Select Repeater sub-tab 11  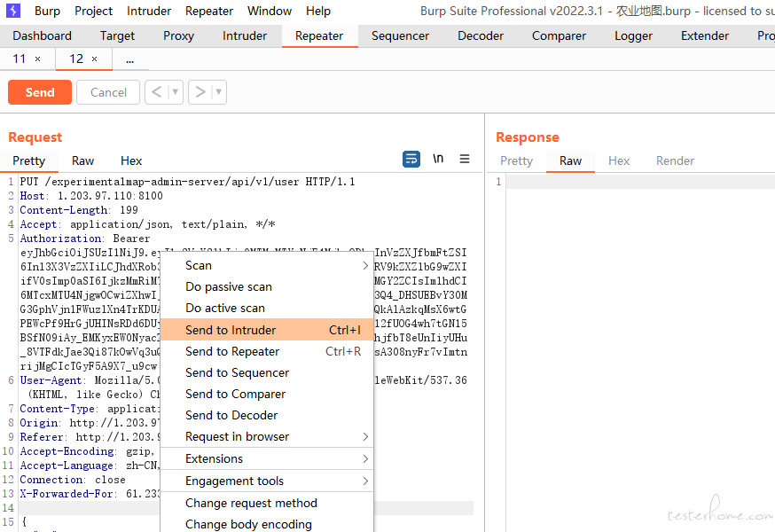[20, 59]
